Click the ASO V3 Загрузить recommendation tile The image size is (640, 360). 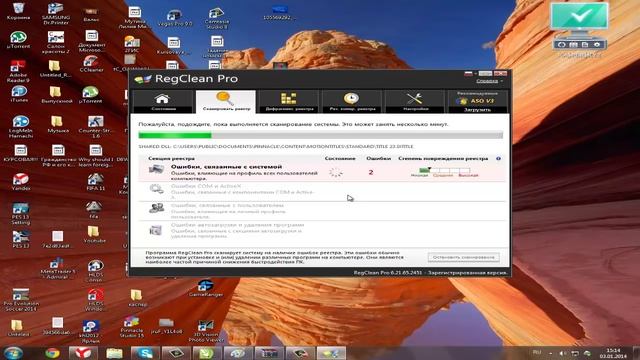click(478, 101)
